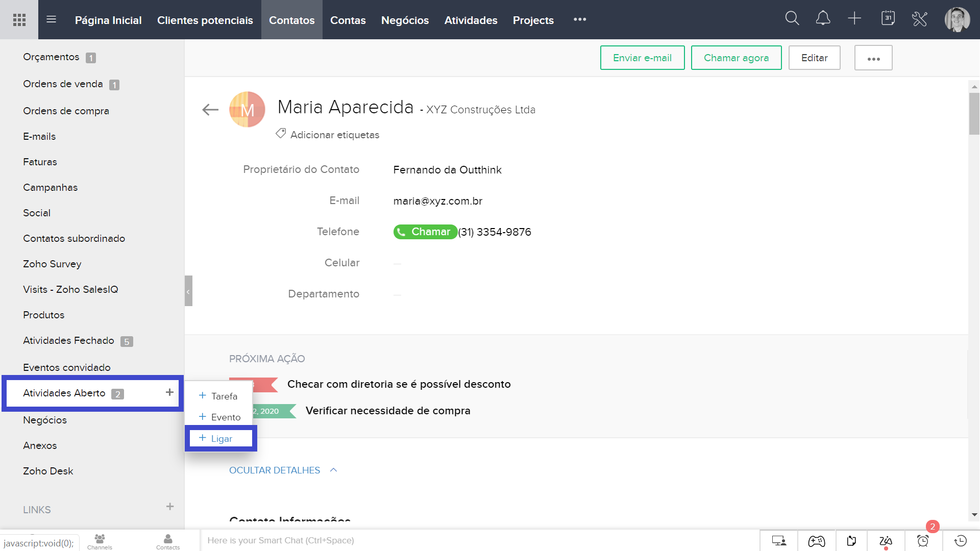Screen dimensions: 980x551
Task: Click the Enviar e-mail button
Action: coord(642,58)
